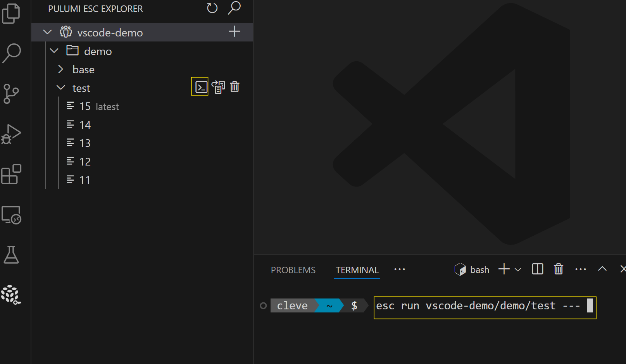
Task: Open the Extensions view
Action: 11,174
